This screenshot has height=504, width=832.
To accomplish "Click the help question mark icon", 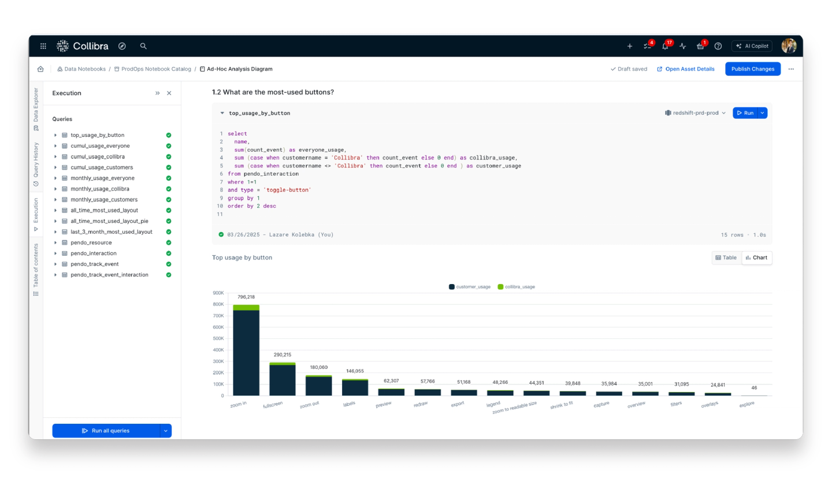I will click(x=718, y=46).
